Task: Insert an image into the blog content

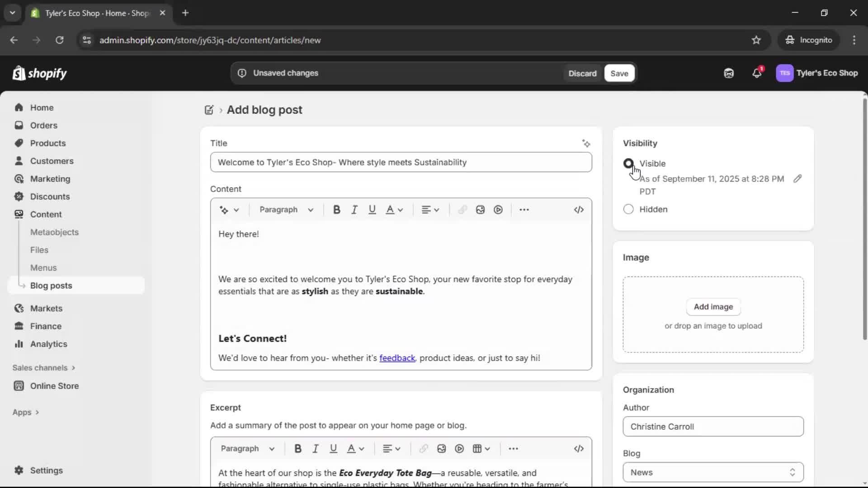Action: [480, 209]
